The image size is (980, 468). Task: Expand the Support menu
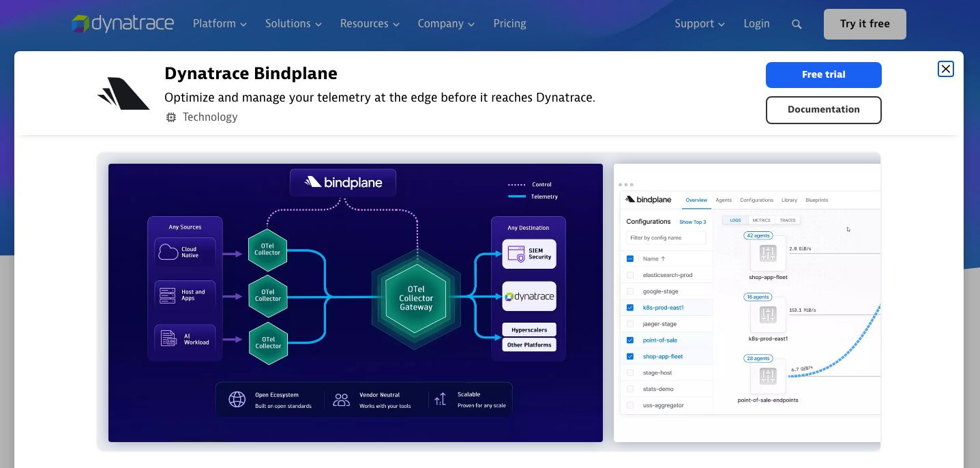700,23
